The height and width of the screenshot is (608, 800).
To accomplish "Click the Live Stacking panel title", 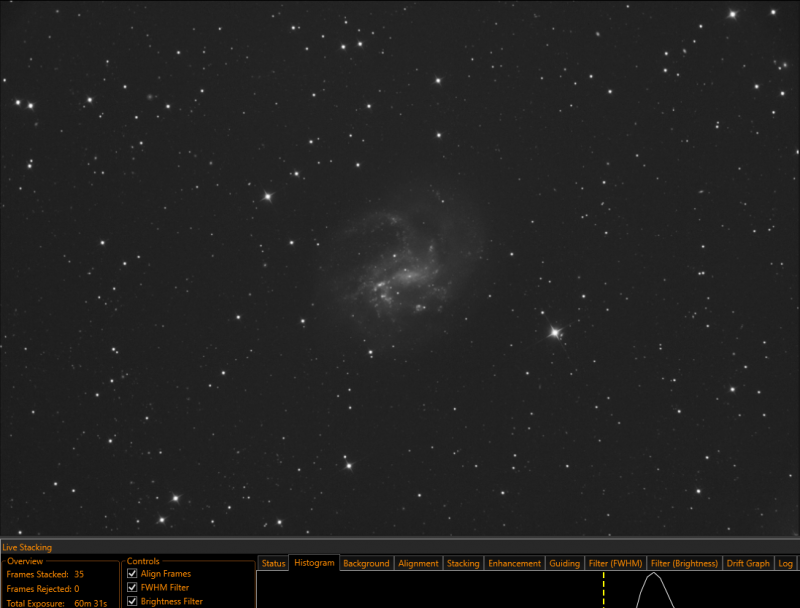I will point(27,547).
